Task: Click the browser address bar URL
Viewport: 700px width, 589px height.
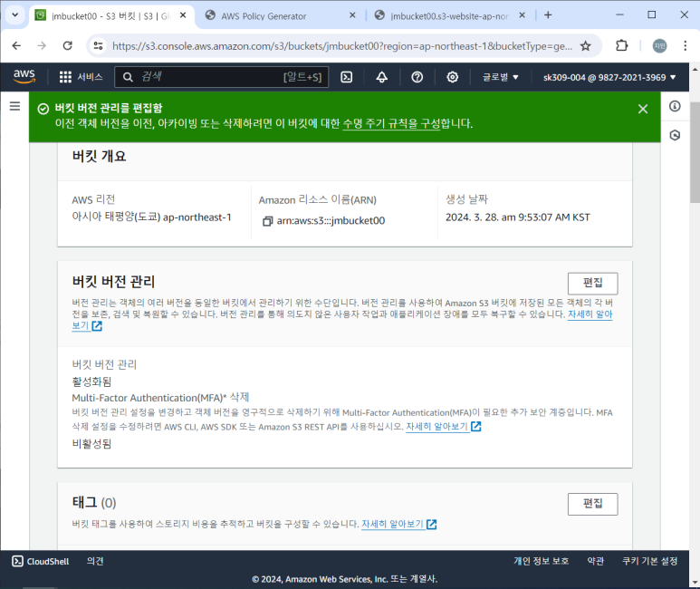Action: click(342, 46)
